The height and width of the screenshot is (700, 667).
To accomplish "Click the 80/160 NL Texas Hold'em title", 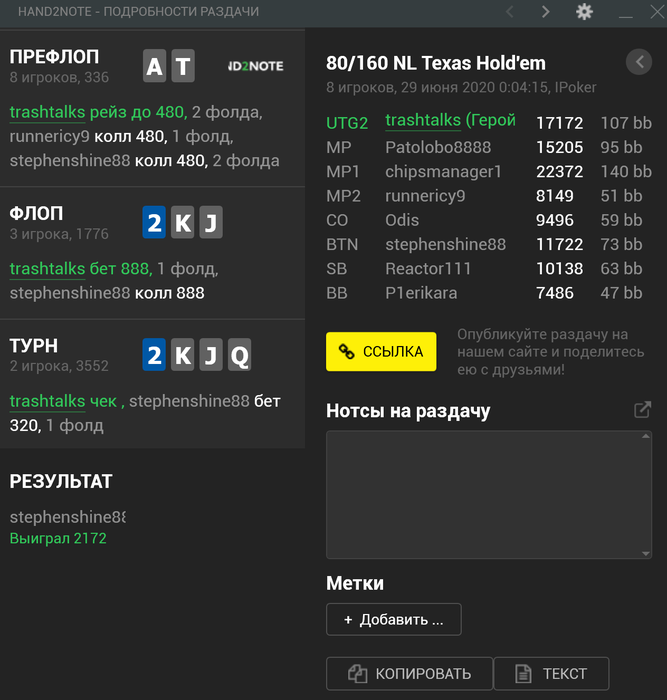I will tap(436, 63).
